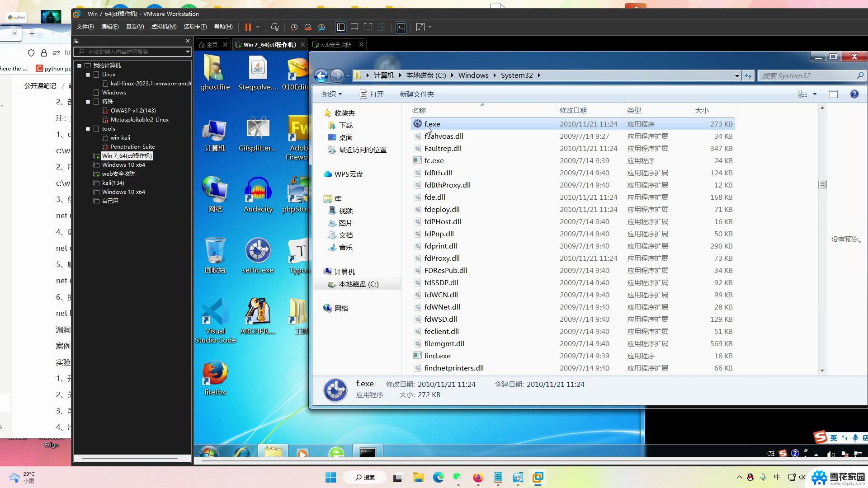Click 新建文件夹 button in toolbar
The image size is (868, 488).
coord(417,94)
